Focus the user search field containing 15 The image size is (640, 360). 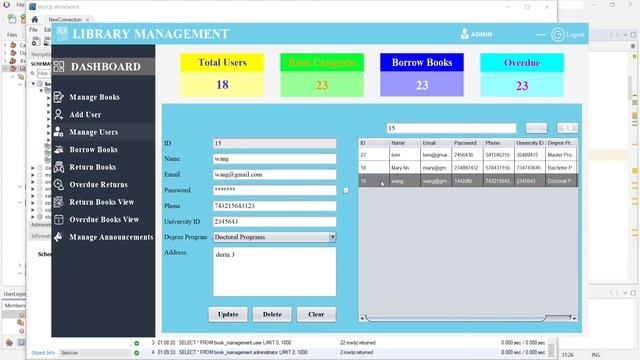[451, 128]
